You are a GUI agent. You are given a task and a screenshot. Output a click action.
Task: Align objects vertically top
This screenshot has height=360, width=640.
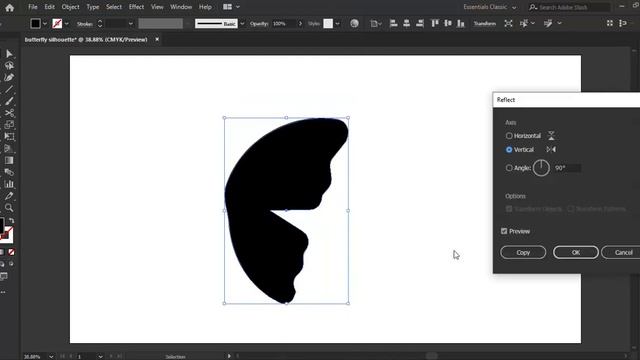[x=435, y=23]
